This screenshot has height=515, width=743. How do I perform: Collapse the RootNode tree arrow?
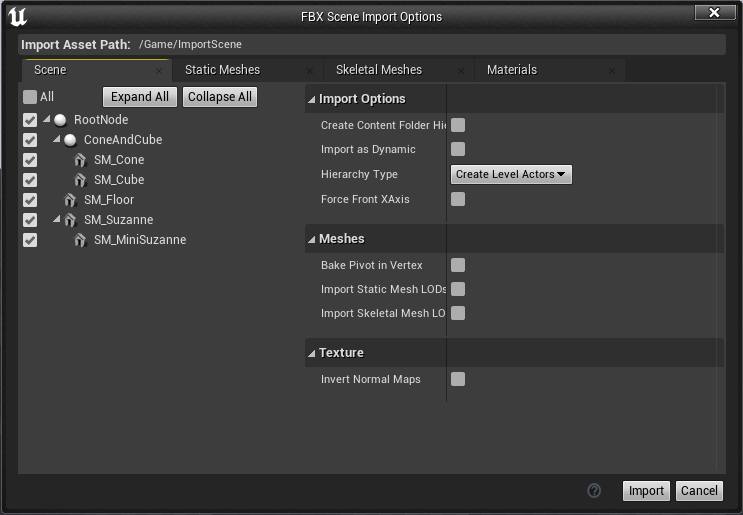(x=46, y=119)
